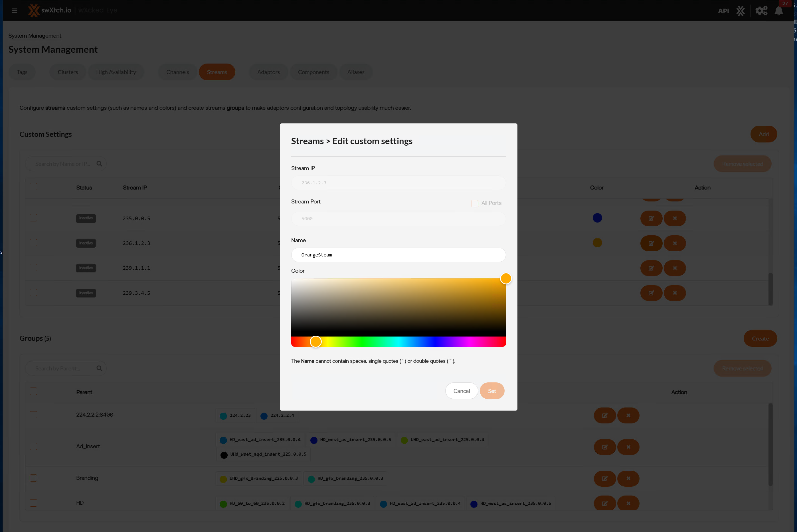
Task: Open the Adaptors tab
Action: tap(268, 72)
